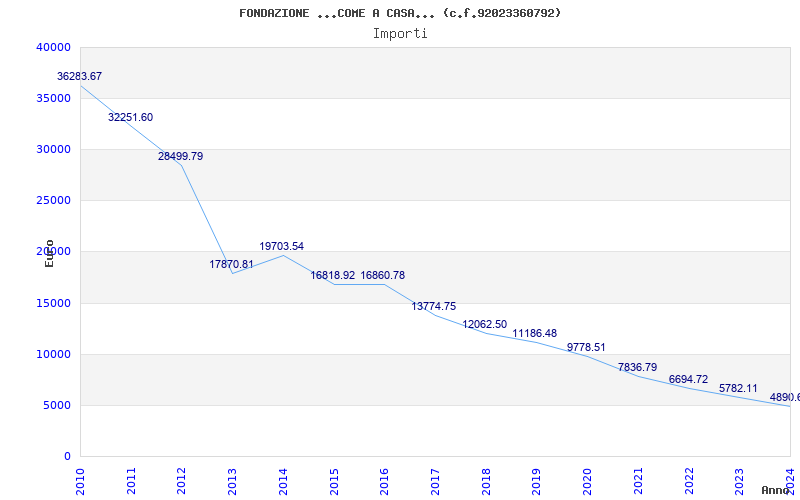The image size is (800, 500).
Task: Click the 36283.67 data label
Action: click(79, 77)
